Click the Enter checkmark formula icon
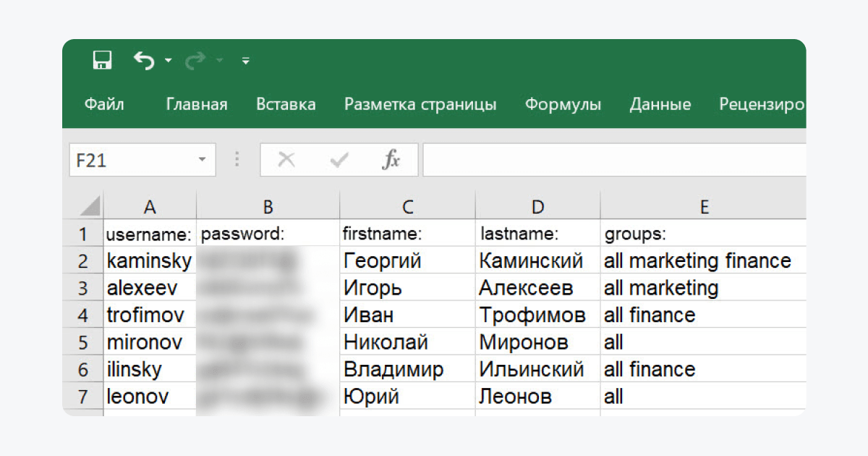 339,160
